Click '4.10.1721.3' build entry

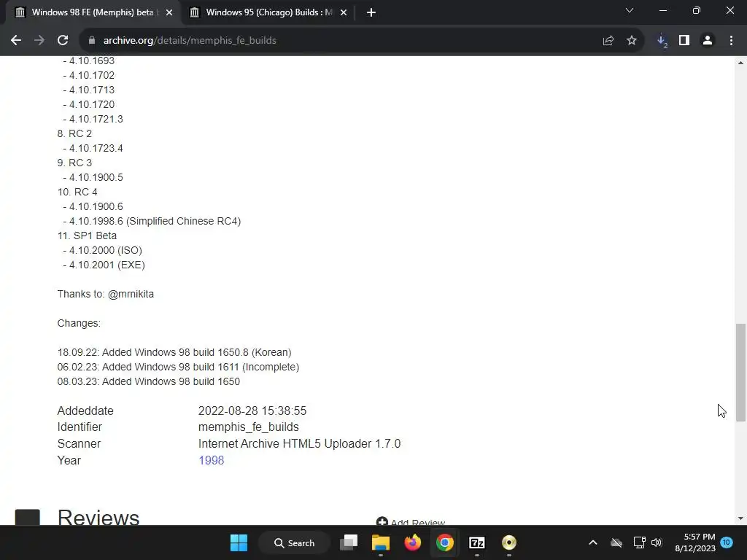(x=96, y=119)
